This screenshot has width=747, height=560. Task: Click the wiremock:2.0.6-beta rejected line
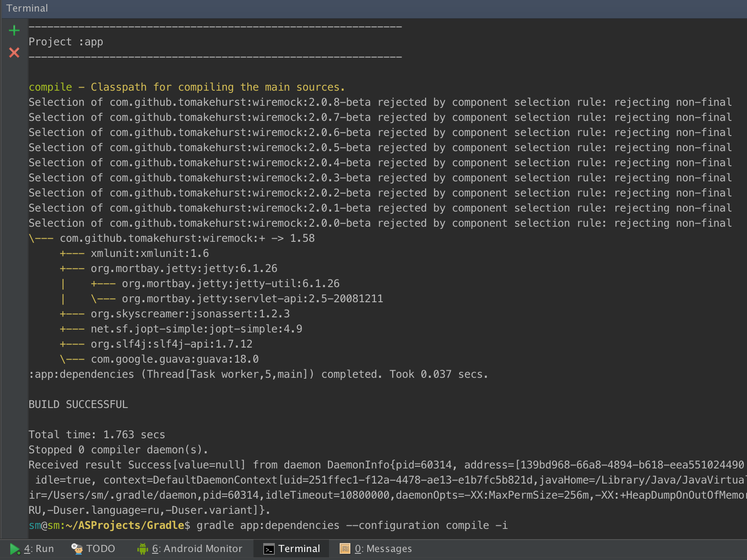[x=380, y=132]
